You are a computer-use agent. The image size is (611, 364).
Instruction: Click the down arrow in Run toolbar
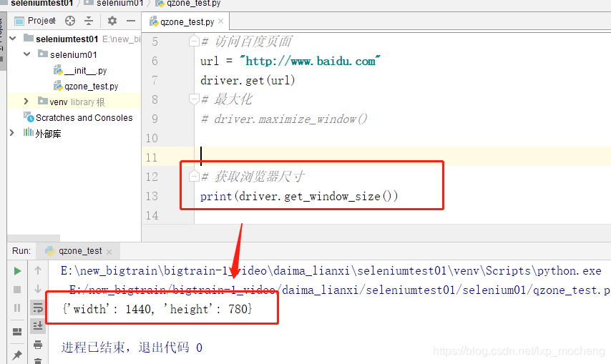pyautogui.click(x=38, y=289)
